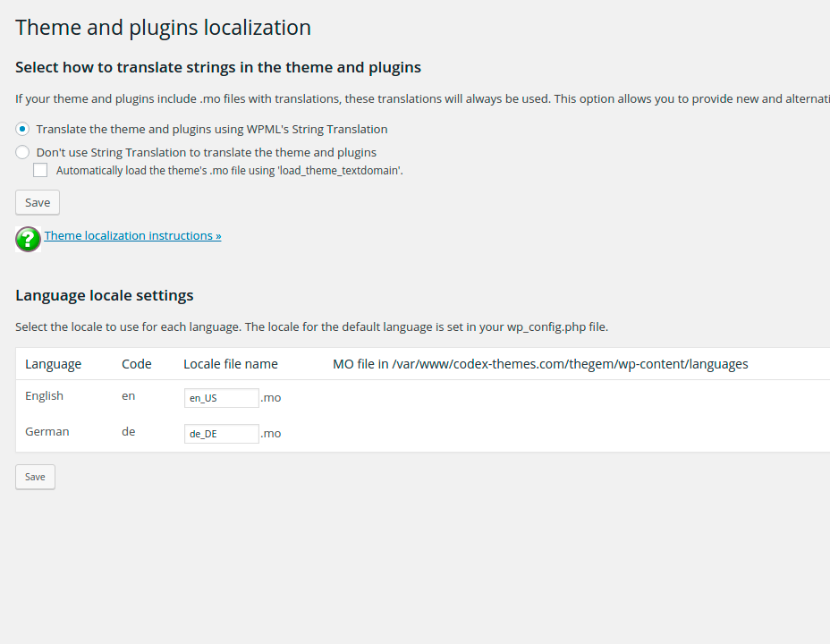830x644 pixels.
Task: Select 'Translate using WPML's String Translation' radio button
Action: [23, 129]
